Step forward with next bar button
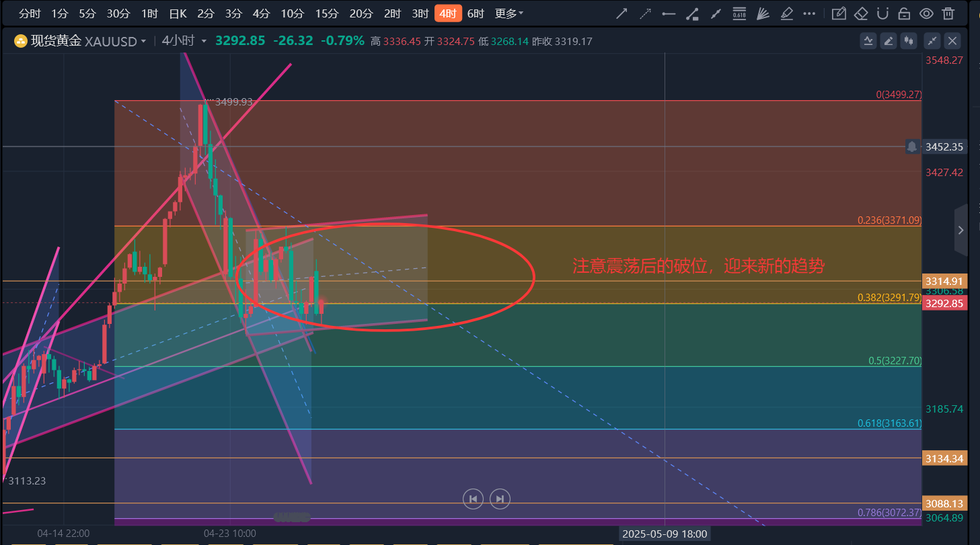This screenshot has height=545, width=980. 500,499
